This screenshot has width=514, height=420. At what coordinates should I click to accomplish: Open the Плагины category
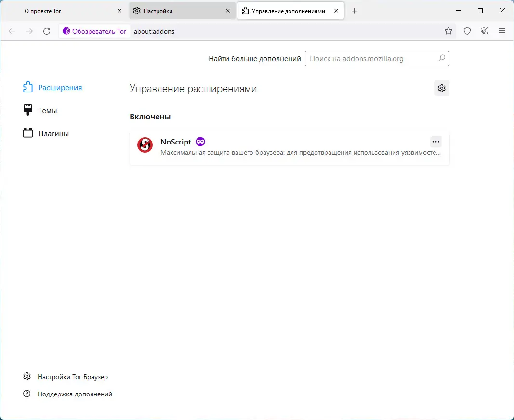pyautogui.click(x=46, y=133)
